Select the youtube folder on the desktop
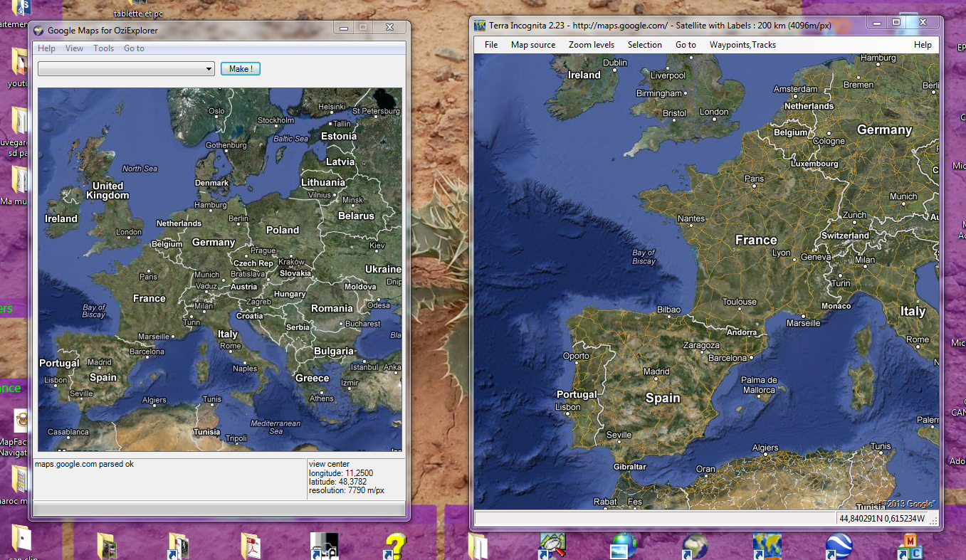This screenshot has width=966, height=560. point(20,65)
